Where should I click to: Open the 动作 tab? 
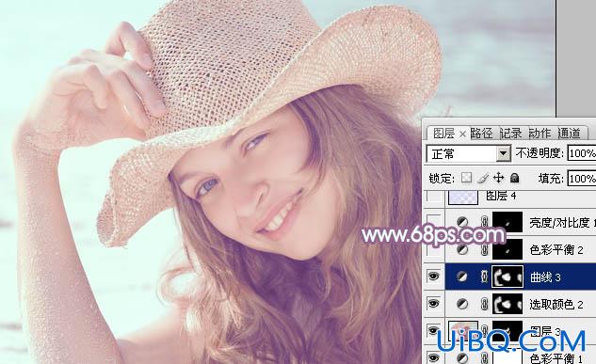point(540,134)
